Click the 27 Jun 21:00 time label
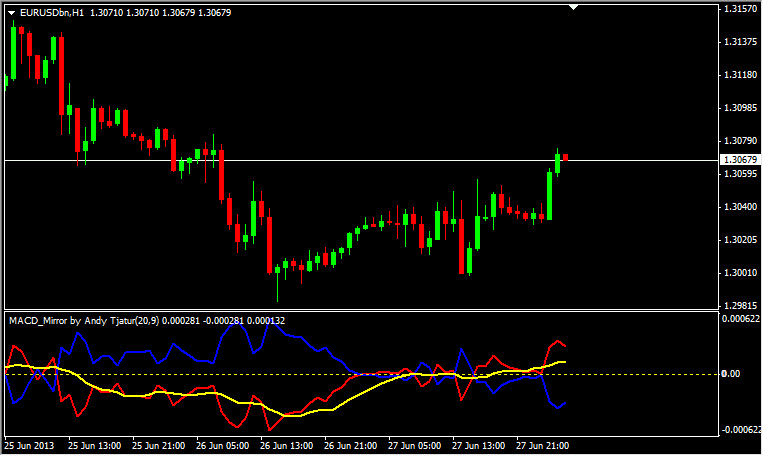The height and width of the screenshot is (456, 763). coord(542,446)
